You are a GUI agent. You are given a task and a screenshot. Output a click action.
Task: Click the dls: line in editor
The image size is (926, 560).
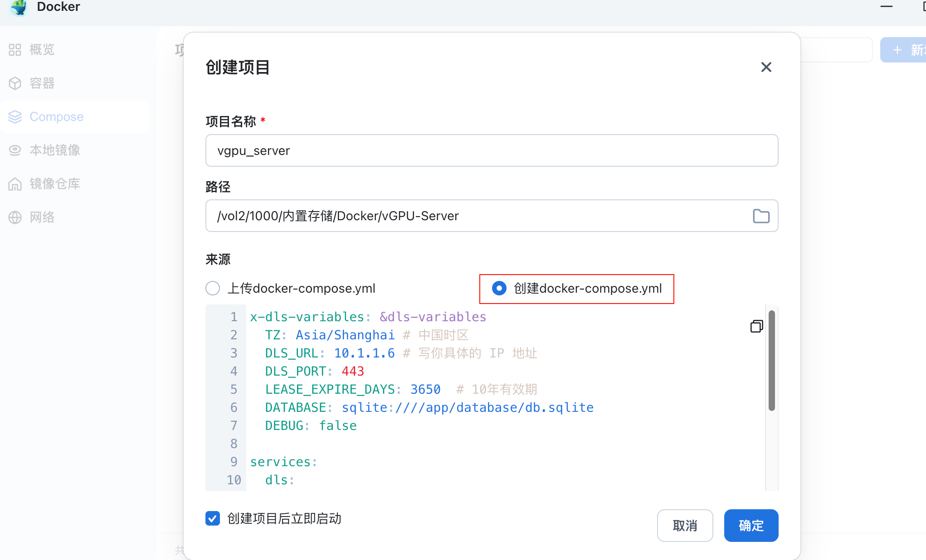(280, 480)
